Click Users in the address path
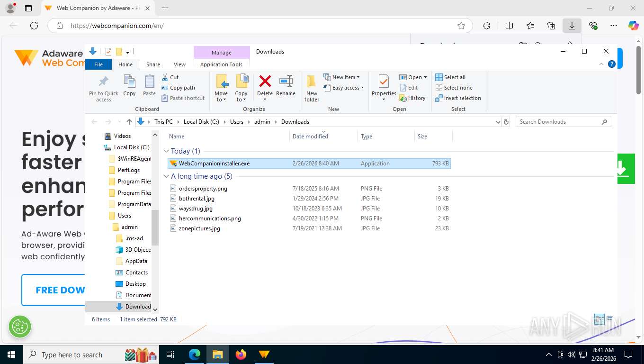 point(237,122)
